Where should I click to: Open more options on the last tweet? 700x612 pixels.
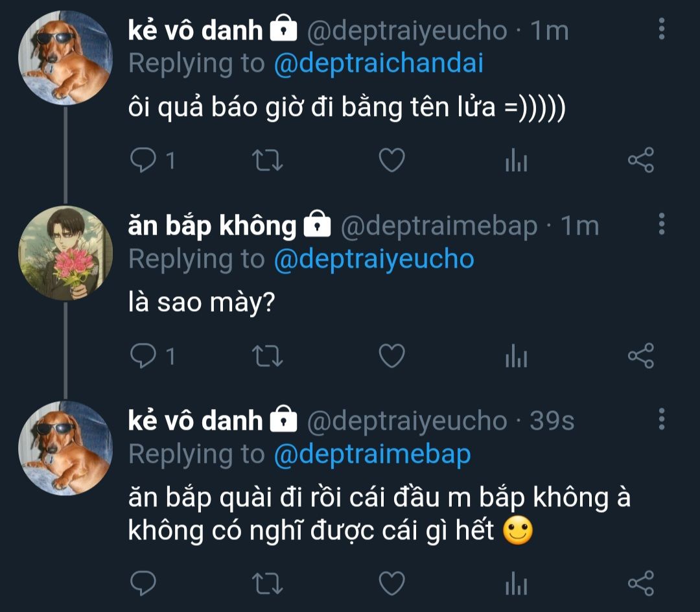pyautogui.click(x=661, y=419)
